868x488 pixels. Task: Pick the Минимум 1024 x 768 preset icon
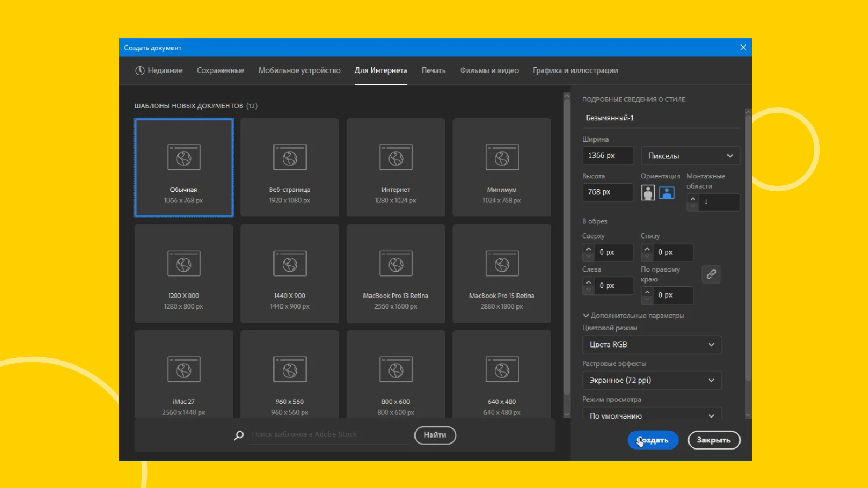(x=502, y=157)
